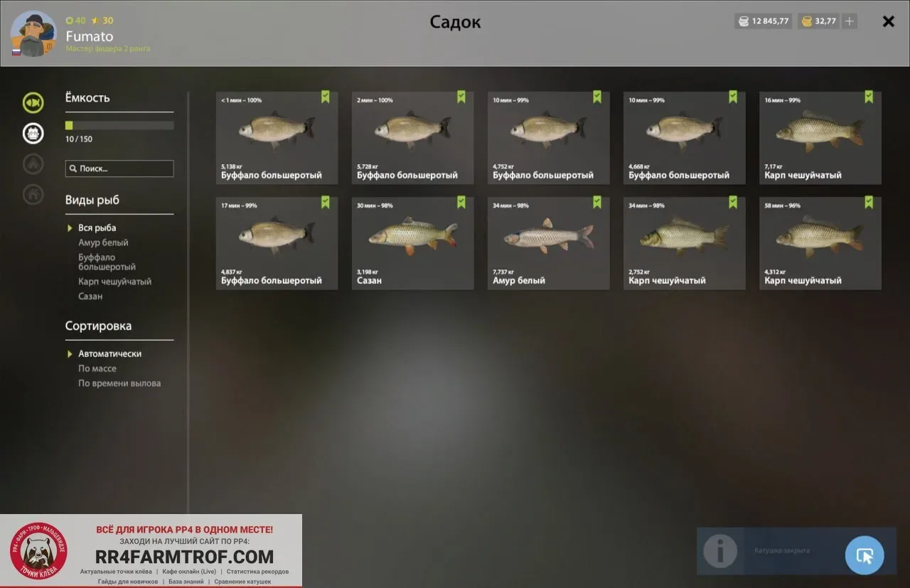The image size is (910, 588).
Task: Click the keepnet capacity progress bar
Action: click(x=119, y=125)
